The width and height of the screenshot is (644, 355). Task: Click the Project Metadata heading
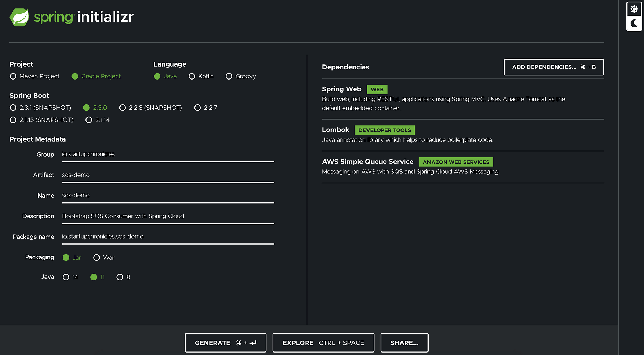point(37,139)
